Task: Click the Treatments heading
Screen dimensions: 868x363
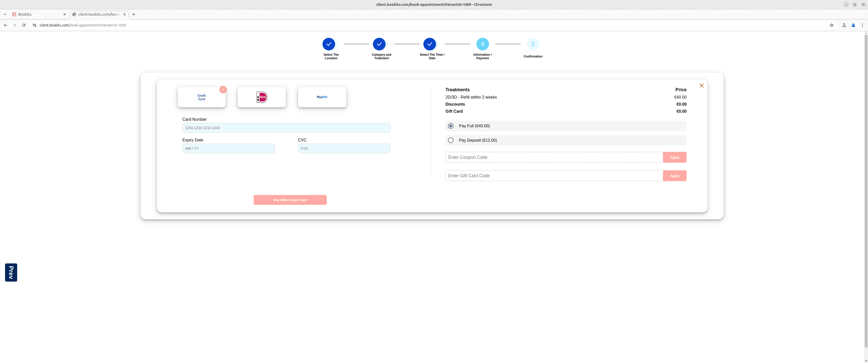Action: coord(457,89)
